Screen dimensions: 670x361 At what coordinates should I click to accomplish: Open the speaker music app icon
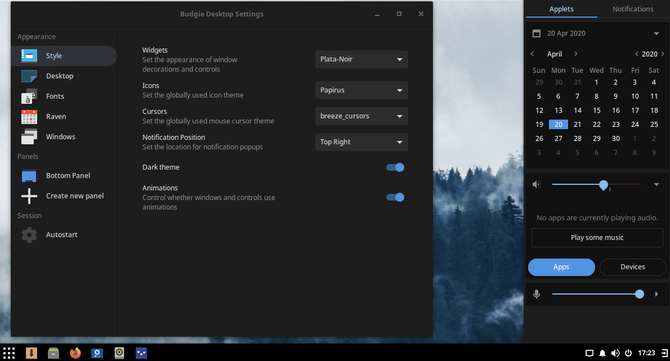point(119,353)
